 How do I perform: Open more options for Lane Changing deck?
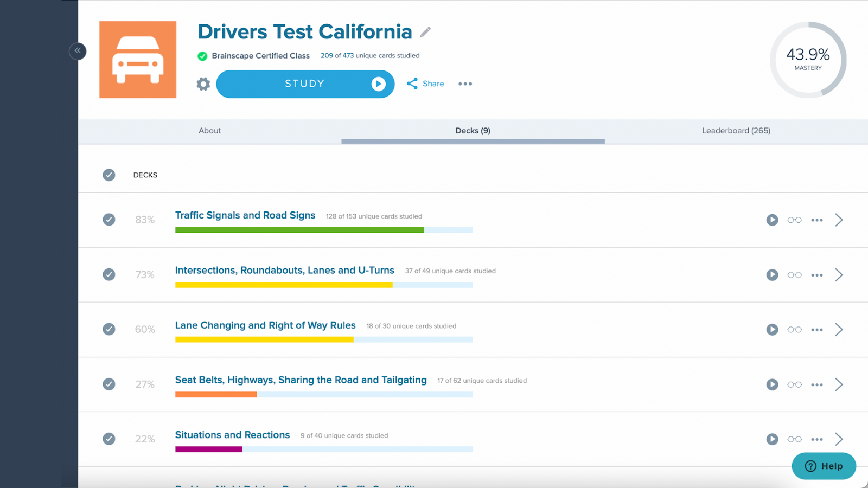816,330
